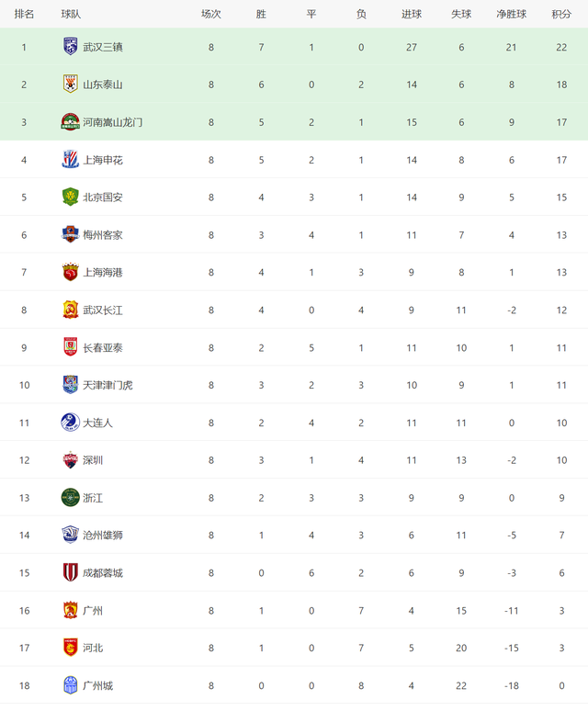Click the 浙江 team name
588x711 pixels.
[x=93, y=498]
